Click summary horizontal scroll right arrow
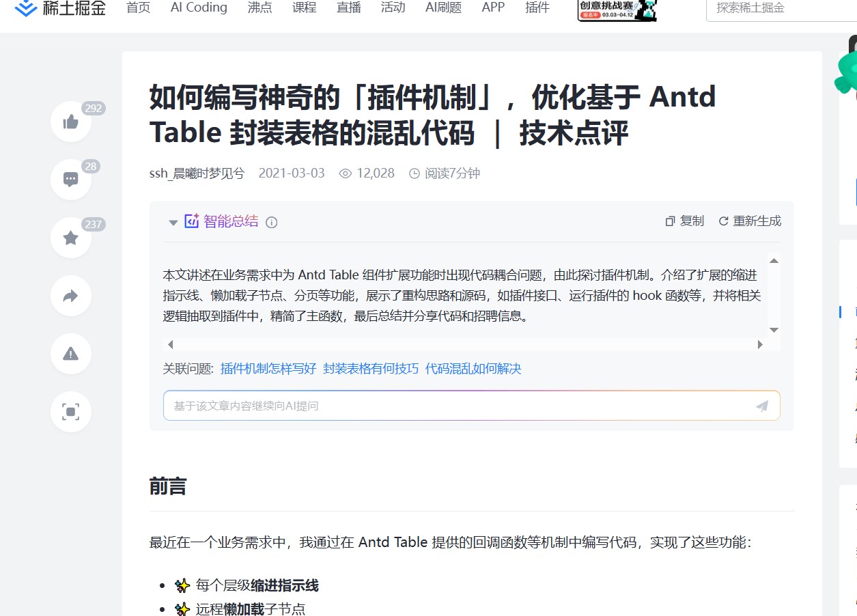857x616 pixels. pyautogui.click(x=760, y=344)
